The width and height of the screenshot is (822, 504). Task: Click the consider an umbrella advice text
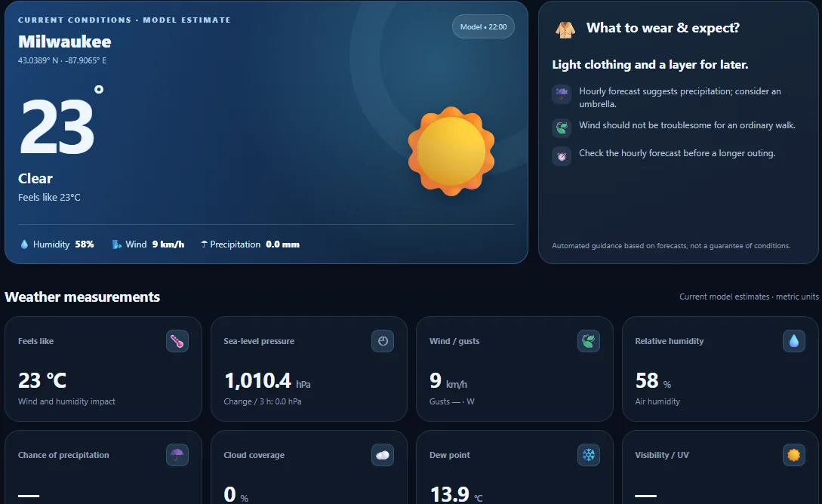click(x=680, y=97)
